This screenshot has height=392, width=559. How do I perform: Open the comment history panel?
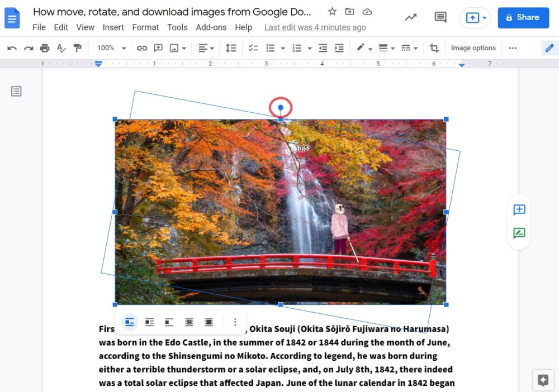440,17
